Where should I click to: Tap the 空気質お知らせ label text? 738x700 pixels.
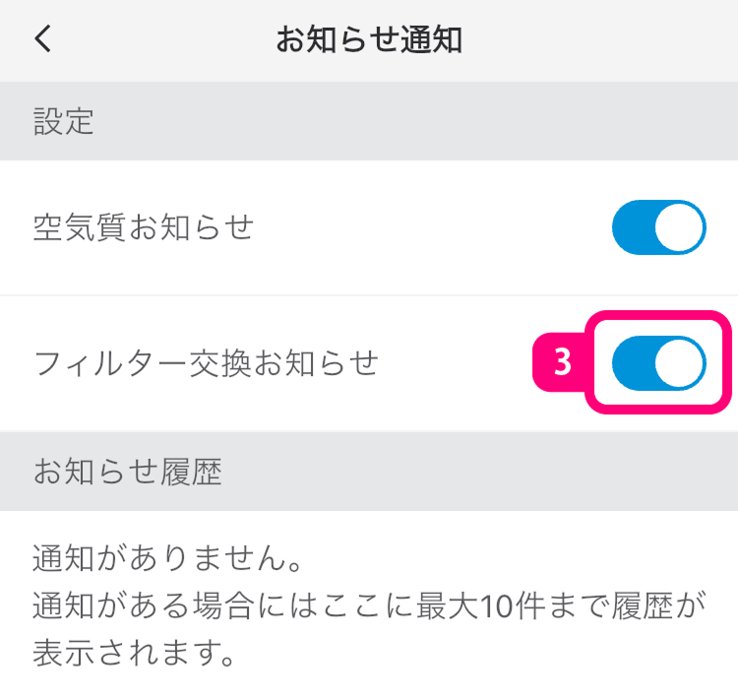[x=144, y=228]
